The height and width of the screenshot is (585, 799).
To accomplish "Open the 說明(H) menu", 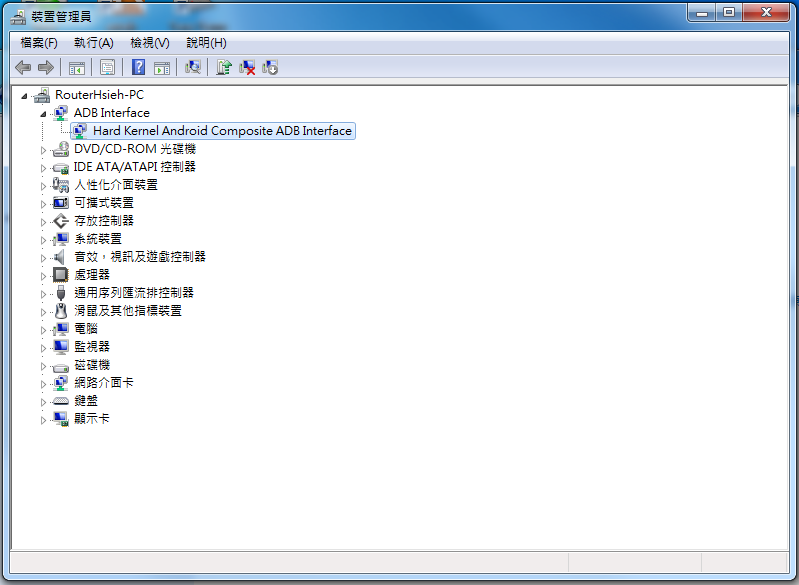I will [x=206, y=43].
